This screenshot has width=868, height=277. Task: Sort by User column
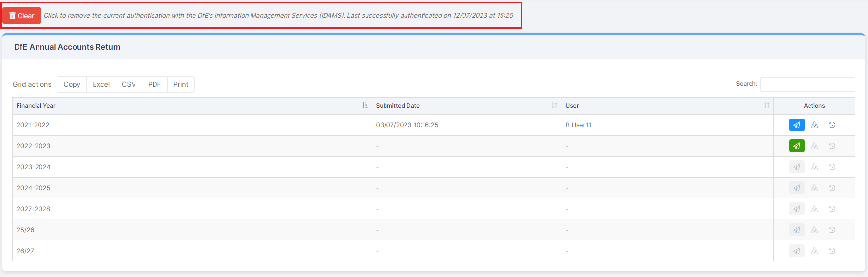[x=667, y=106]
